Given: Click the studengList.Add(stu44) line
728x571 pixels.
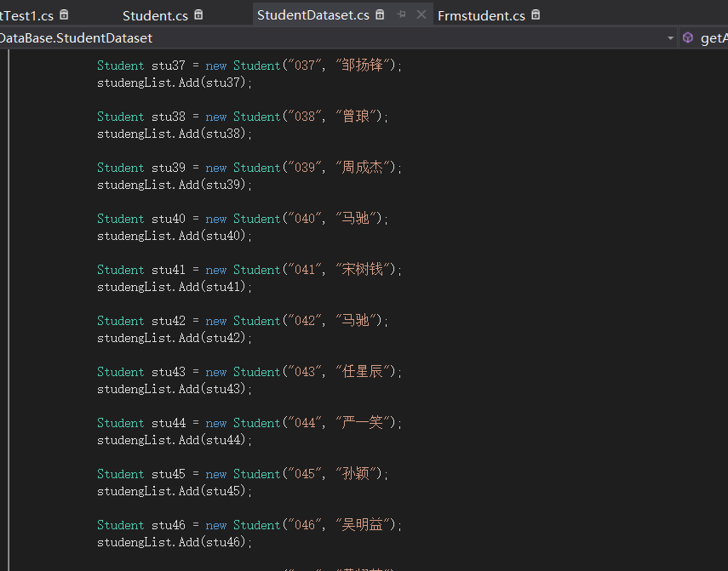Looking at the screenshot, I should click(175, 440).
